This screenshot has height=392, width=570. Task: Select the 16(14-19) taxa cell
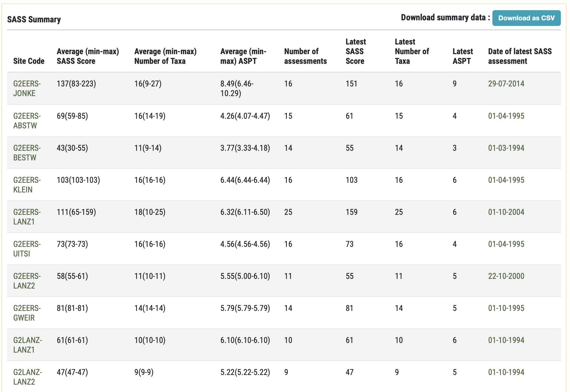click(x=150, y=116)
